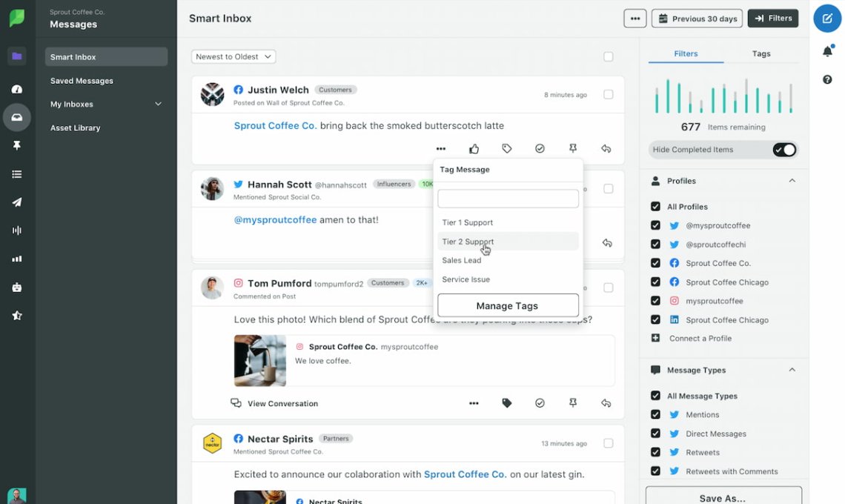Image resolution: width=845 pixels, height=504 pixels.
Task: Click the Tag Message search field
Action: (508, 199)
